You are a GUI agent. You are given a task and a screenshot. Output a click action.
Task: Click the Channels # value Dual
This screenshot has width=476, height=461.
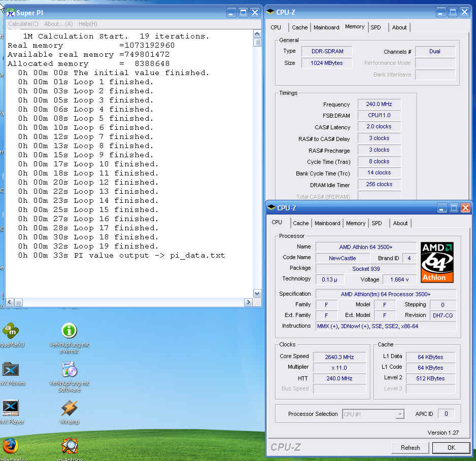pyautogui.click(x=435, y=51)
